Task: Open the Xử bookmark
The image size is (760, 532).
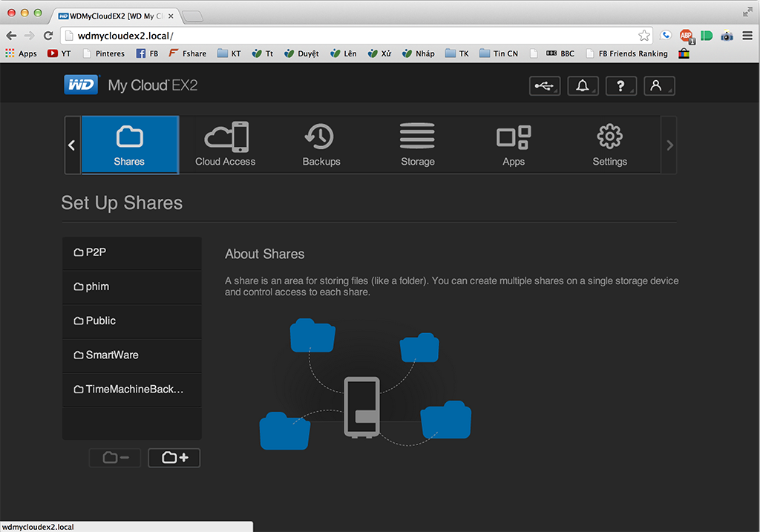Action: [379, 53]
